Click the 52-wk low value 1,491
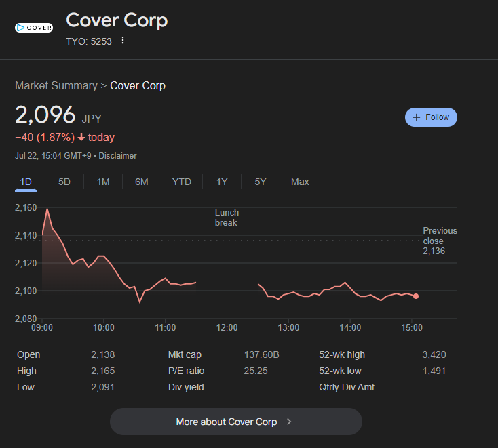 [434, 371]
